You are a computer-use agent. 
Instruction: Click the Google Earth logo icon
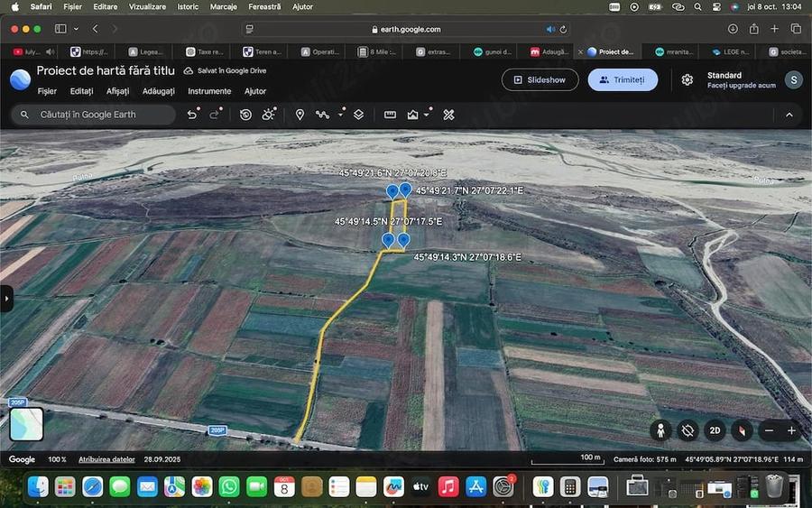[x=20, y=79]
